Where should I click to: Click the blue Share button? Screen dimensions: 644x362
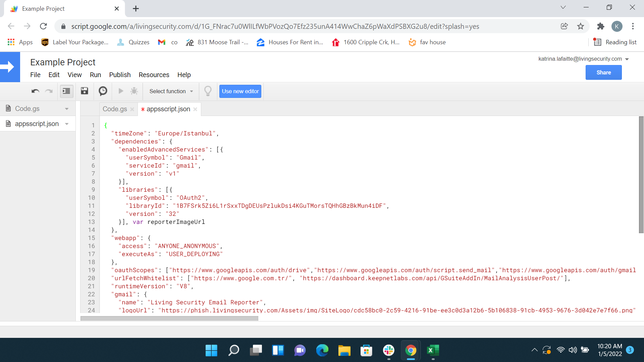[x=604, y=72]
